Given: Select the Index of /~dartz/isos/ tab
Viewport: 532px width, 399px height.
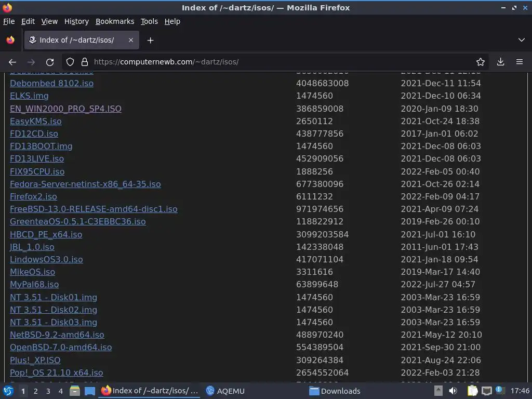Looking at the screenshot, I should 82,40.
